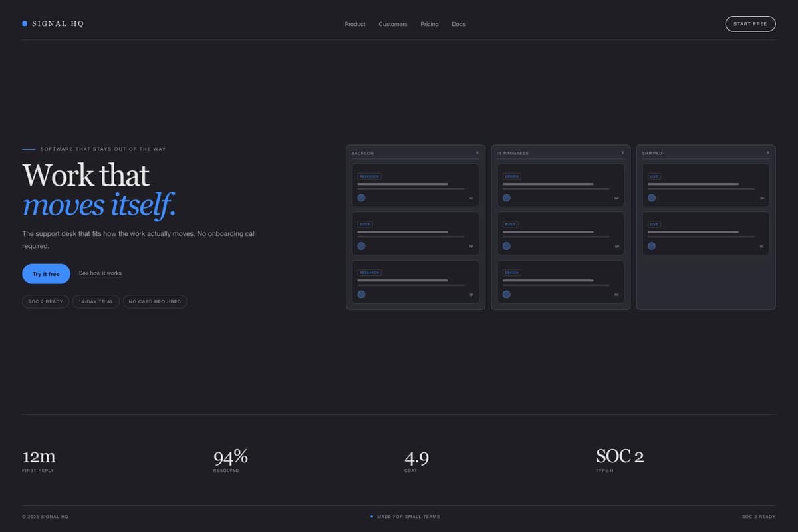Open the Pricing page link
Image resolution: width=798 pixels, height=532 pixels.
tap(430, 24)
